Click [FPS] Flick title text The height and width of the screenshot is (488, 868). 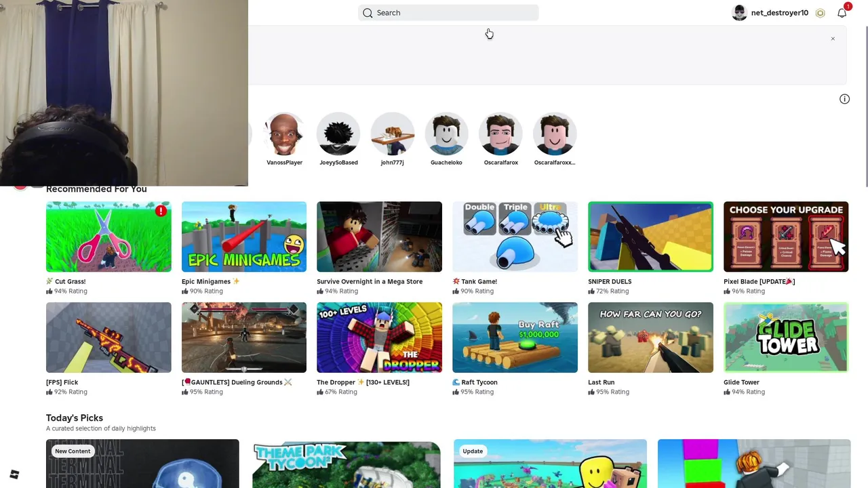pyautogui.click(x=62, y=382)
